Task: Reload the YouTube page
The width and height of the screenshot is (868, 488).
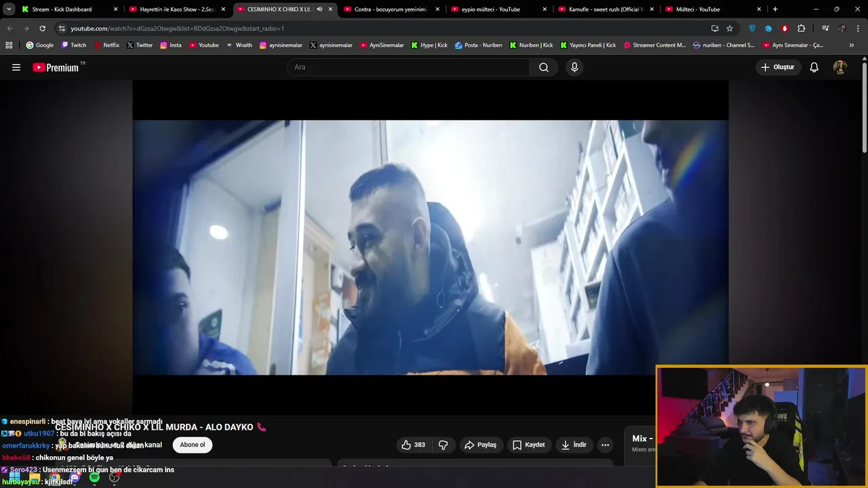Action: click(x=42, y=28)
